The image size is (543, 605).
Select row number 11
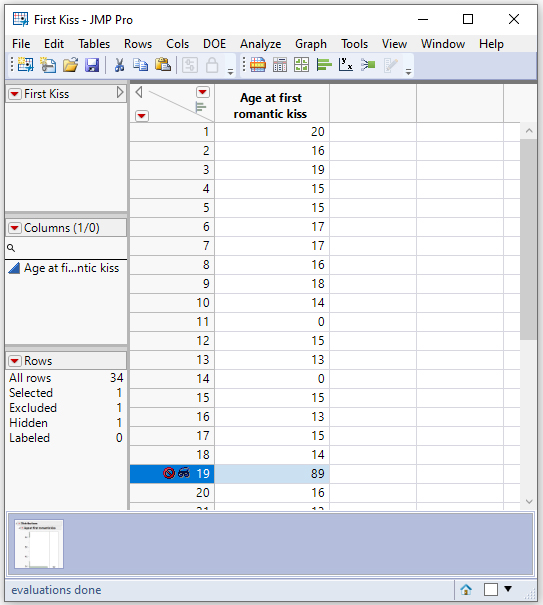[172, 322]
